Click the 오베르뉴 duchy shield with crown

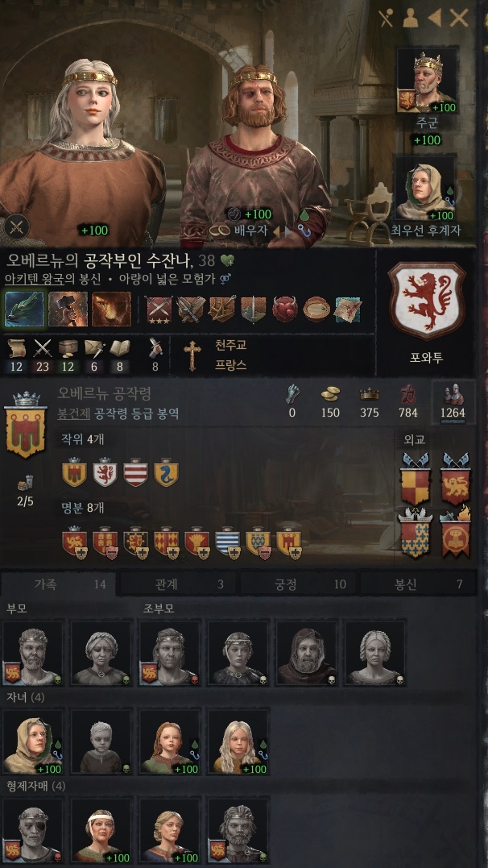[x=24, y=425]
